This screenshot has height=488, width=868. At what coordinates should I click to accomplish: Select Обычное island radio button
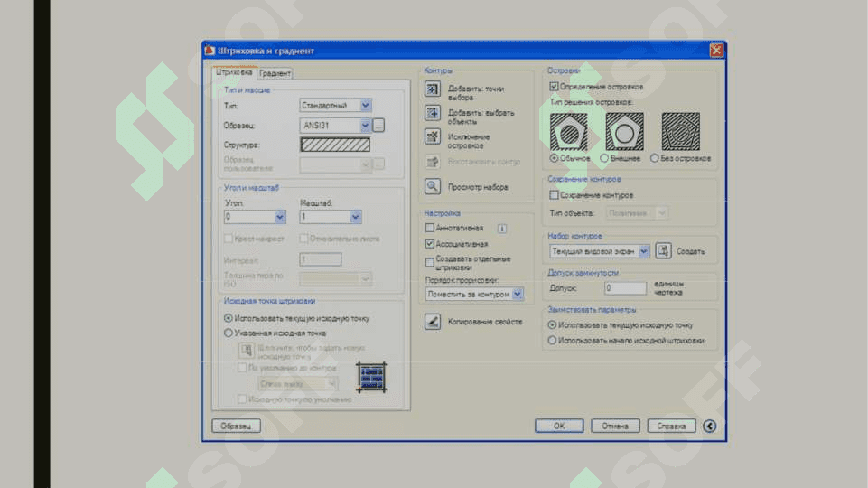click(554, 158)
